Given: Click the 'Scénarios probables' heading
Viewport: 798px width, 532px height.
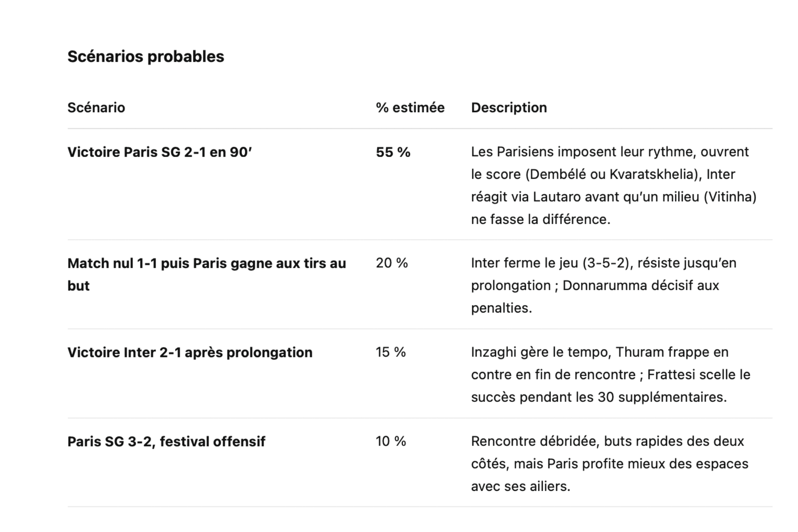Looking at the screenshot, I should tap(145, 57).
